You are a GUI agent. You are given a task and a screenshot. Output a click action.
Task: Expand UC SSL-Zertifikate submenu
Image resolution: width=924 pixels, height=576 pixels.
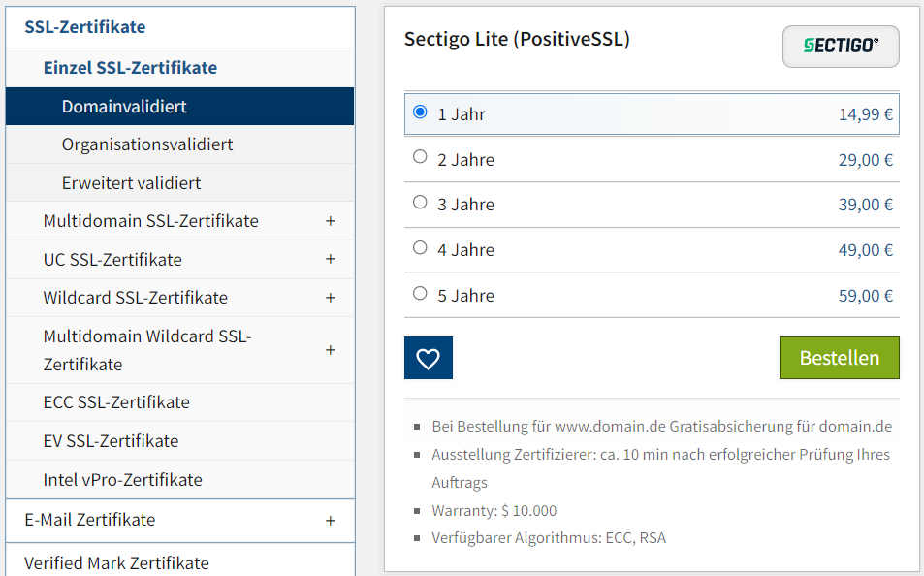pyautogui.click(x=330, y=259)
